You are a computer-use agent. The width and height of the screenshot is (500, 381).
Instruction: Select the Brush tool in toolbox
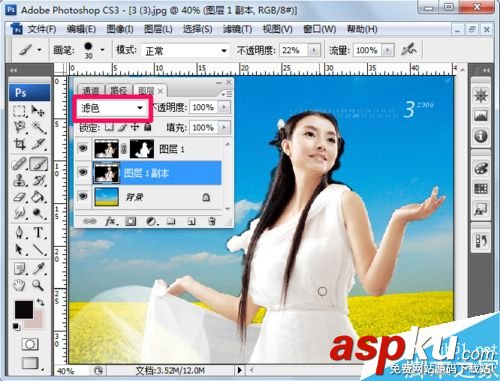coord(39,164)
